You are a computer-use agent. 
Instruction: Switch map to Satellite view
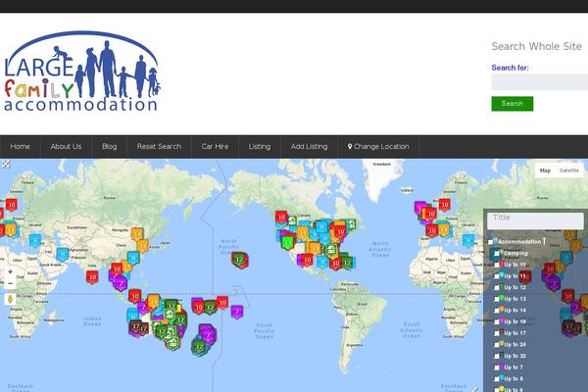point(568,171)
